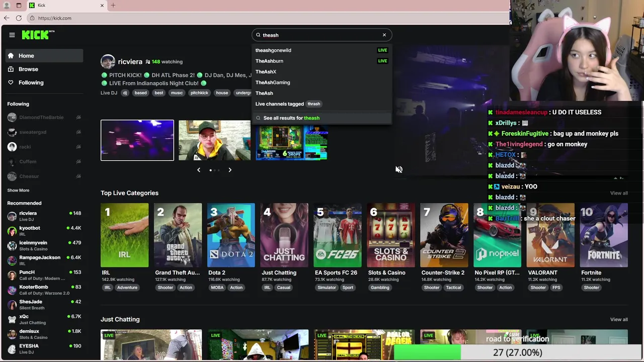Toggle notifications for sweatergxd
Screen dimensions: 644x362
[78, 132]
